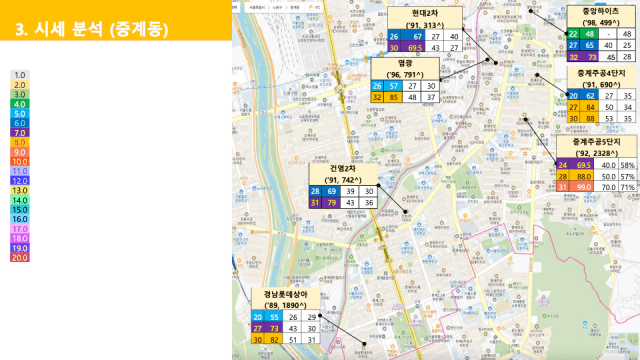Click the slide title 3. 시세 분석 (중계동)
Viewport: 640px width, 360px height.
coord(92,29)
